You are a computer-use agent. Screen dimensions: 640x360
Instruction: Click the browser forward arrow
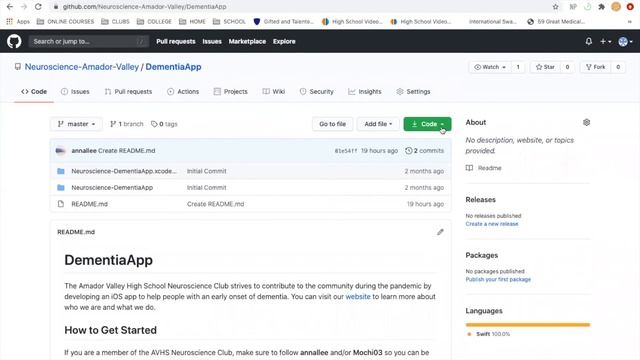pos(24,7)
